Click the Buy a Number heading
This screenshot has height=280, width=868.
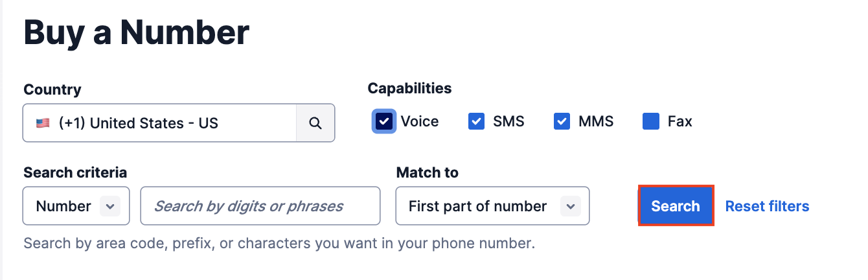click(137, 32)
